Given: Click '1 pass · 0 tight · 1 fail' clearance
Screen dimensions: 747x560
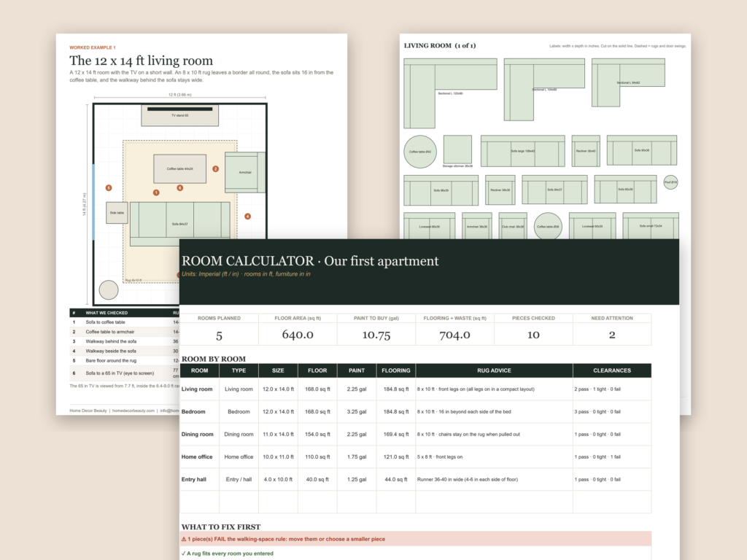Looking at the screenshot, I should pyautogui.click(x=597, y=456).
